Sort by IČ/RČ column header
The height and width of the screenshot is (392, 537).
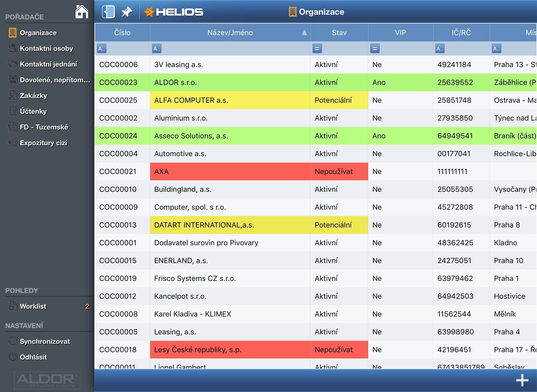click(461, 32)
